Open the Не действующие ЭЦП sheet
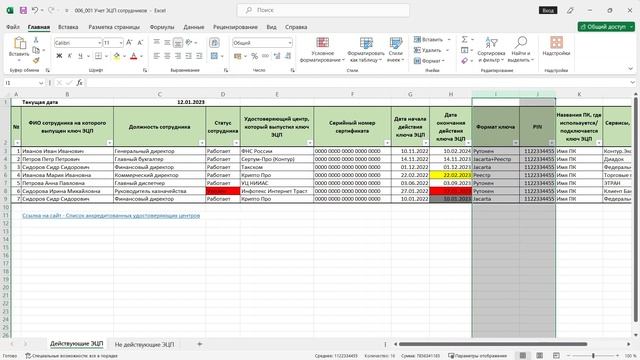640x360 pixels. coord(144,344)
